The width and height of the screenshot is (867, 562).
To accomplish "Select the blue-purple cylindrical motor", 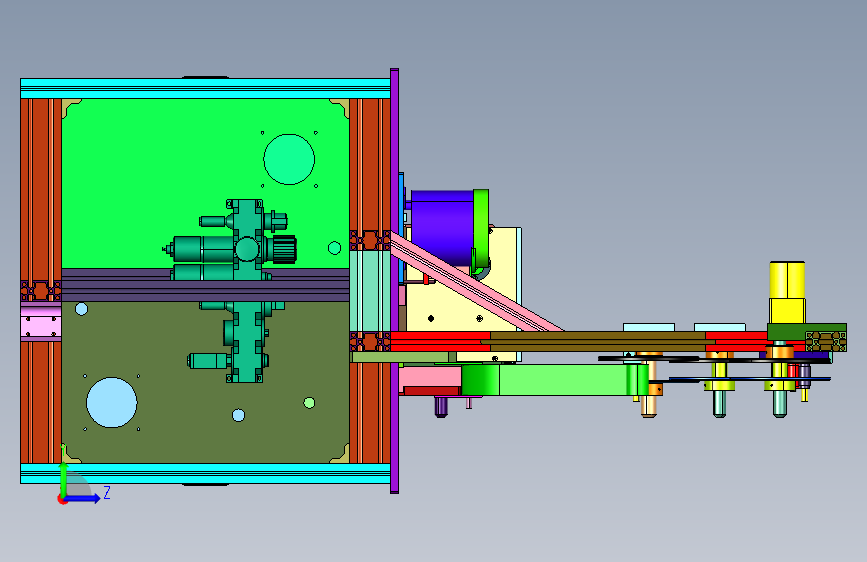I will tap(442, 227).
